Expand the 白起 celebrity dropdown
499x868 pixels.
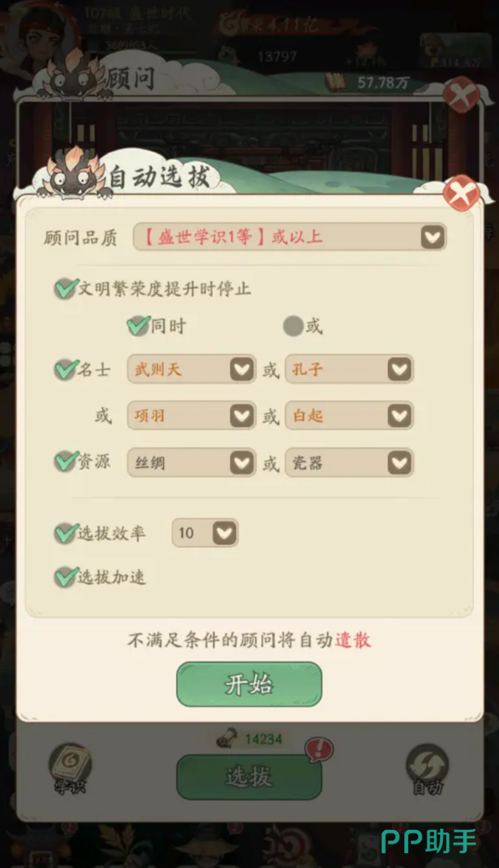point(349,415)
